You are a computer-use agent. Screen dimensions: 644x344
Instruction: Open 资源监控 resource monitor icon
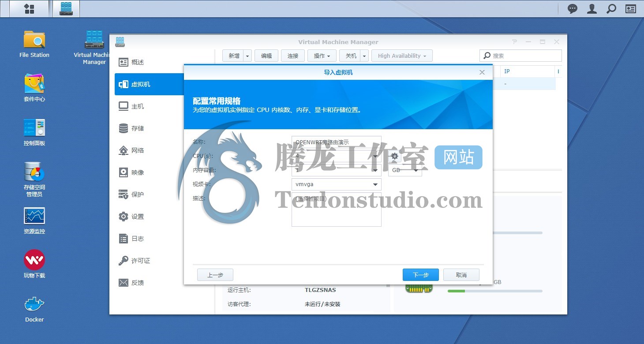34,221
